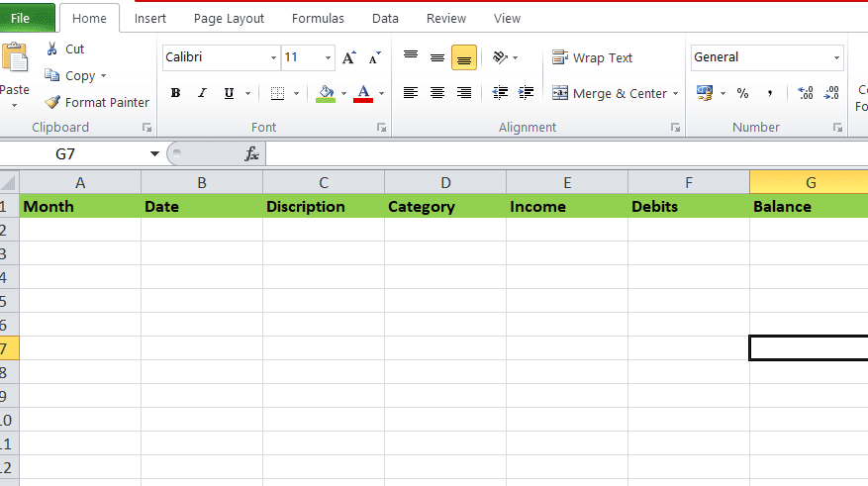Screen dimensions: 868x486
Task: Select the Income header cell
Action: (566, 207)
